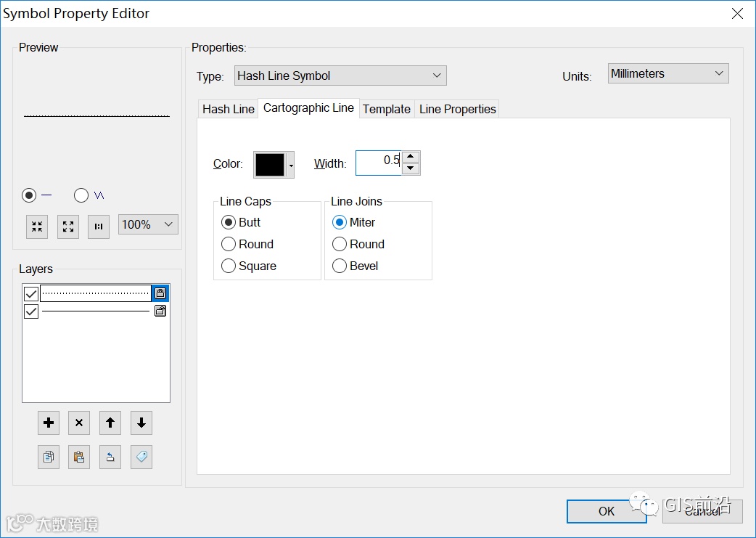Click into the Width input field
The height and width of the screenshot is (538, 756).
pos(379,163)
